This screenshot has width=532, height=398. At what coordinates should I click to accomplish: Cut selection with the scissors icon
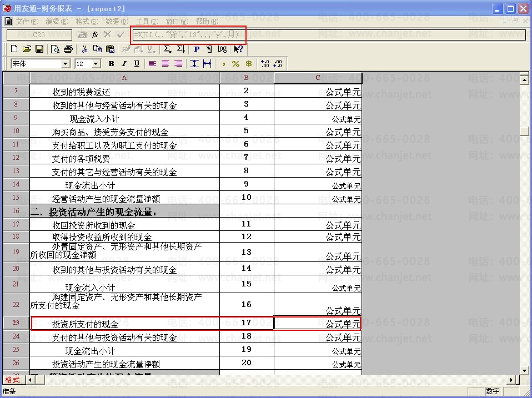click(84, 49)
